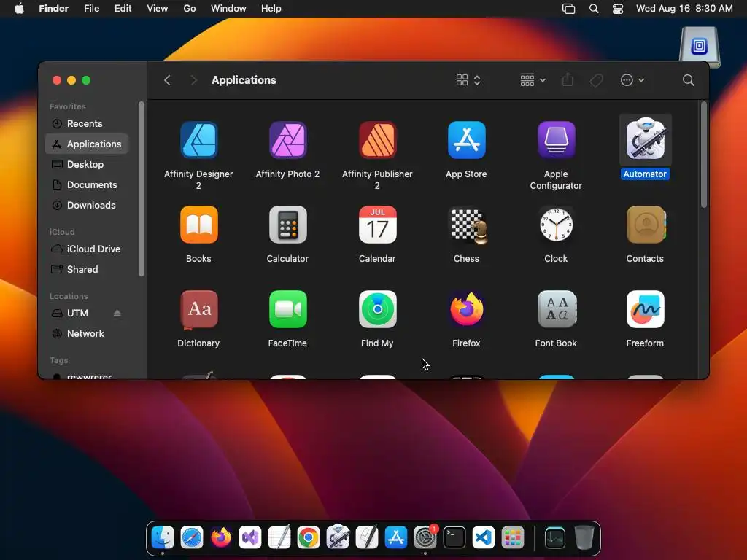
Task: Select the FaceTime app icon
Action: click(x=287, y=309)
